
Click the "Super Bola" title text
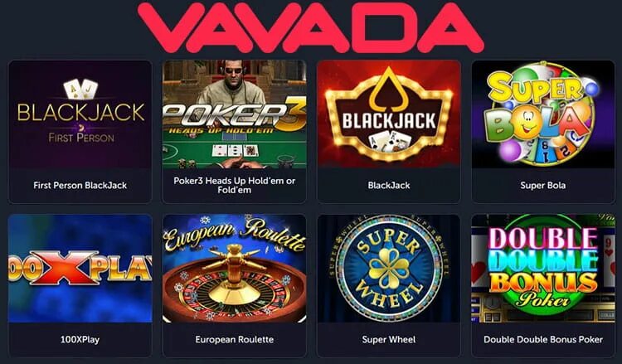(x=543, y=185)
